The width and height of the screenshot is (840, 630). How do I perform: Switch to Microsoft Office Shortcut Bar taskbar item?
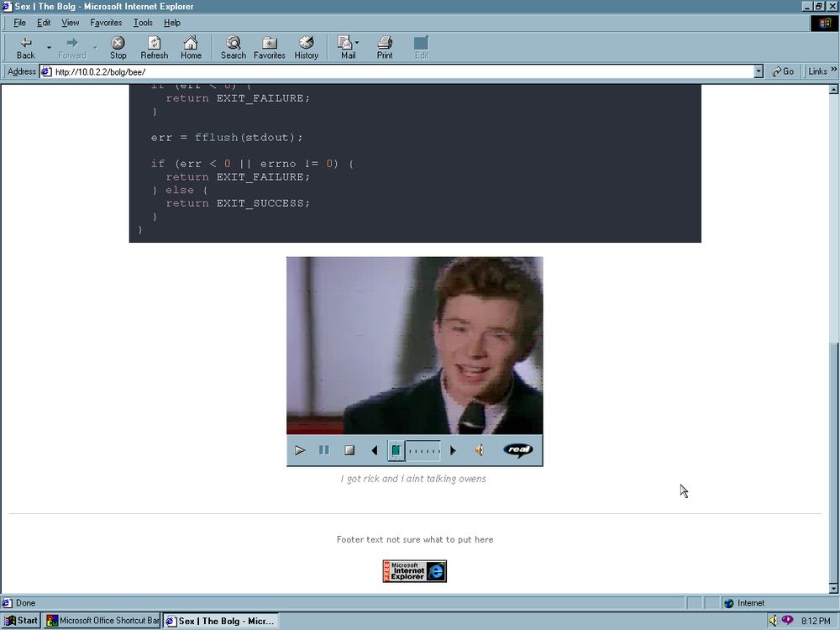click(x=102, y=621)
